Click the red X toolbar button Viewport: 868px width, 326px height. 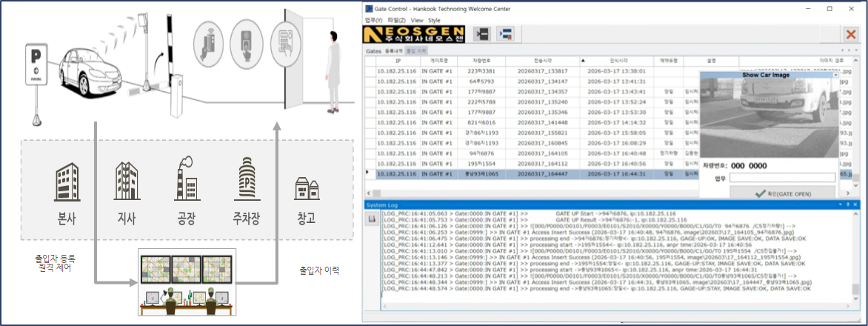tap(852, 34)
